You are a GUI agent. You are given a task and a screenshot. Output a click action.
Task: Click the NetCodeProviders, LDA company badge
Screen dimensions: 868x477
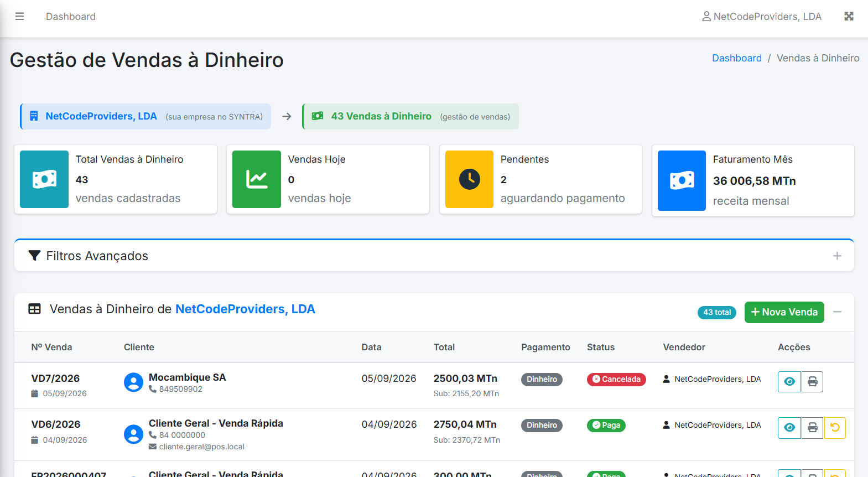tap(145, 116)
